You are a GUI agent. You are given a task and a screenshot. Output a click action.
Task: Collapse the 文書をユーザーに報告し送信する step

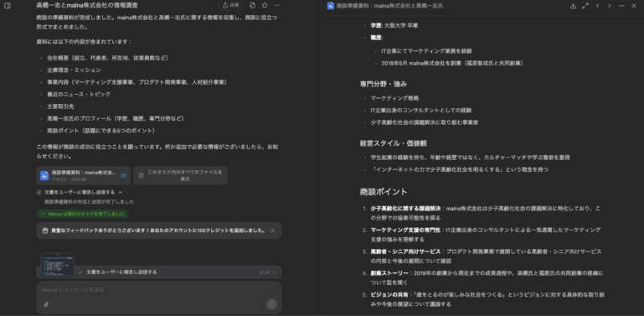(121, 192)
